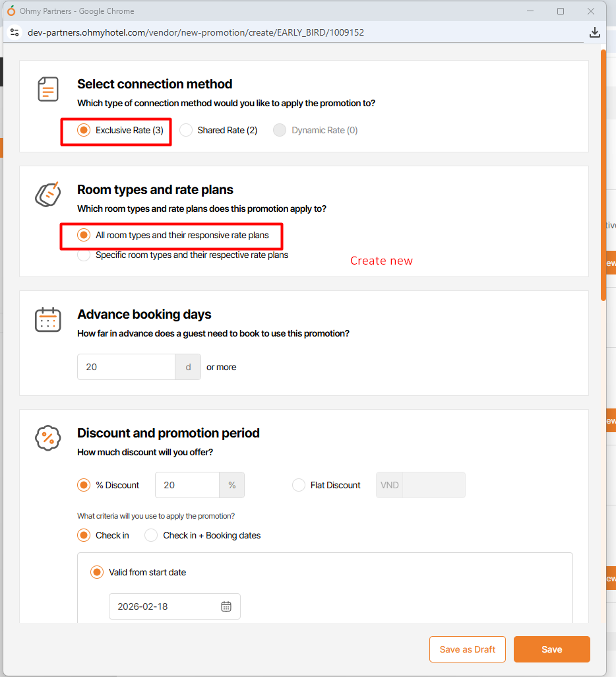Click the Save button
This screenshot has height=677, width=616.
551,649
